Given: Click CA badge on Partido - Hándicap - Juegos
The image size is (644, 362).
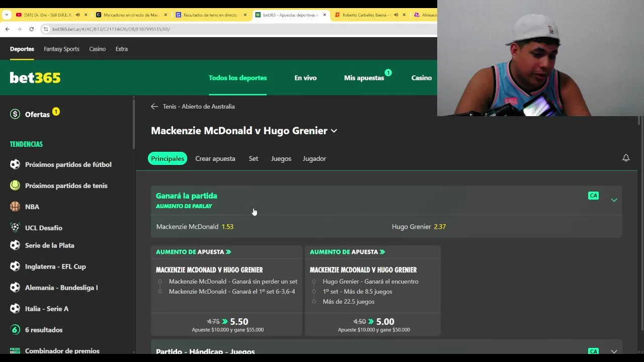Looking at the screenshot, I should [594, 351].
